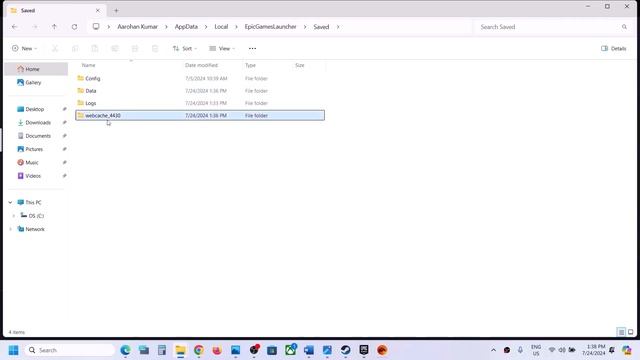Navigate to EpicGamesLauncher breadcrumb
This screenshot has height=360, width=640.
pyautogui.click(x=270, y=27)
